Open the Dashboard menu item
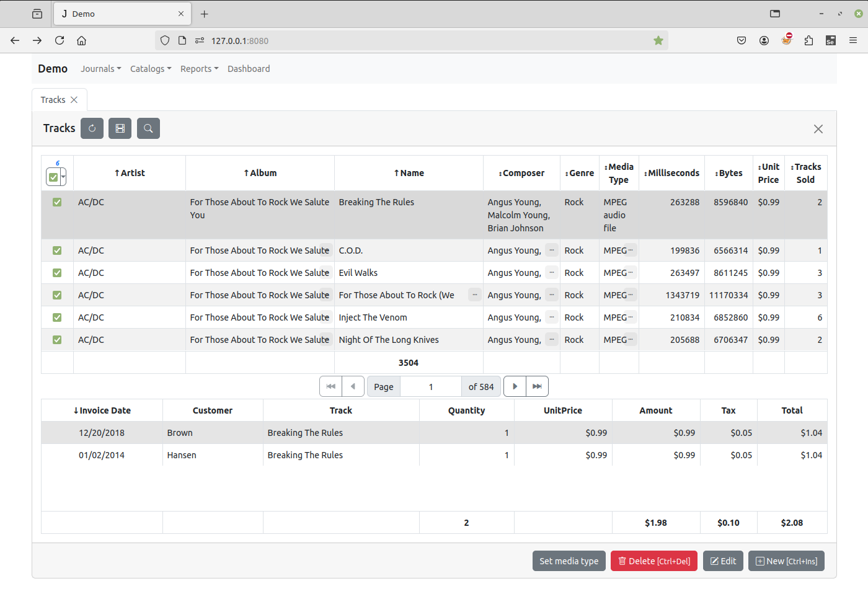 pyautogui.click(x=249, y=69)
